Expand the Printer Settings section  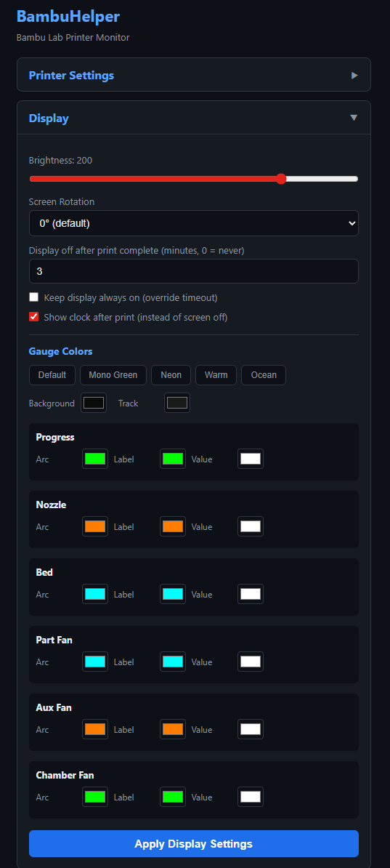click(x=194, y=76)
